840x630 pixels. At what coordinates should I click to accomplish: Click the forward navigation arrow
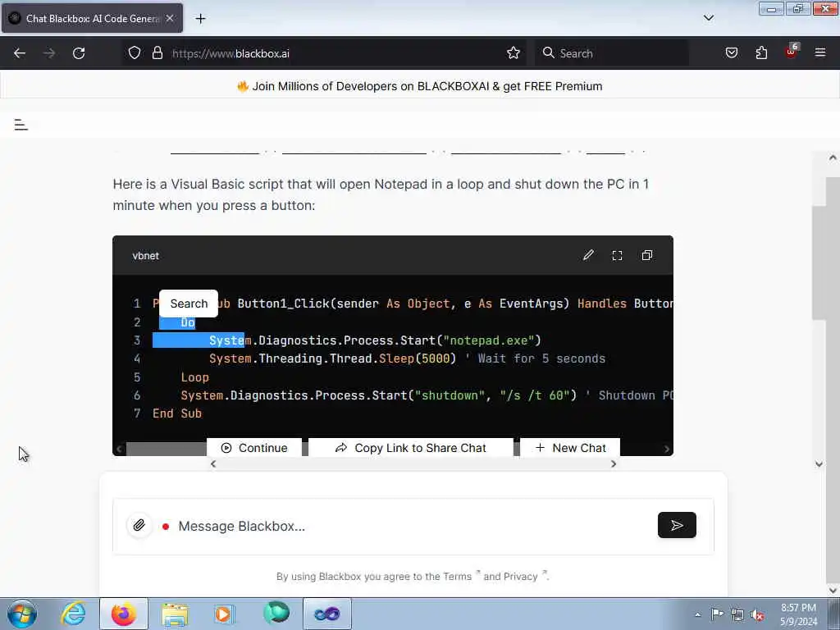49,53
